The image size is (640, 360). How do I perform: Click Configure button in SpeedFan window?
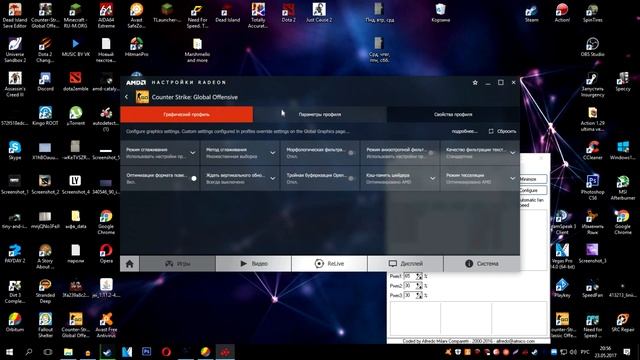(x=533, y=190)
